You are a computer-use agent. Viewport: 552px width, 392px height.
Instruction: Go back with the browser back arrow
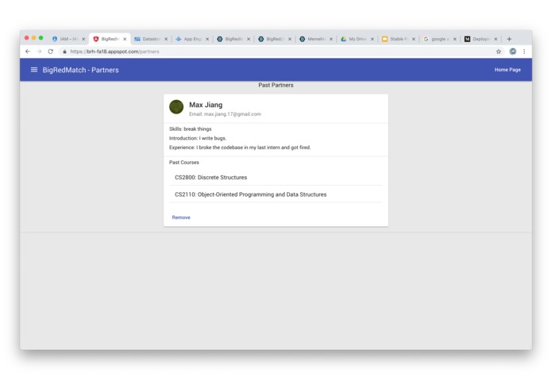[28, 52]
